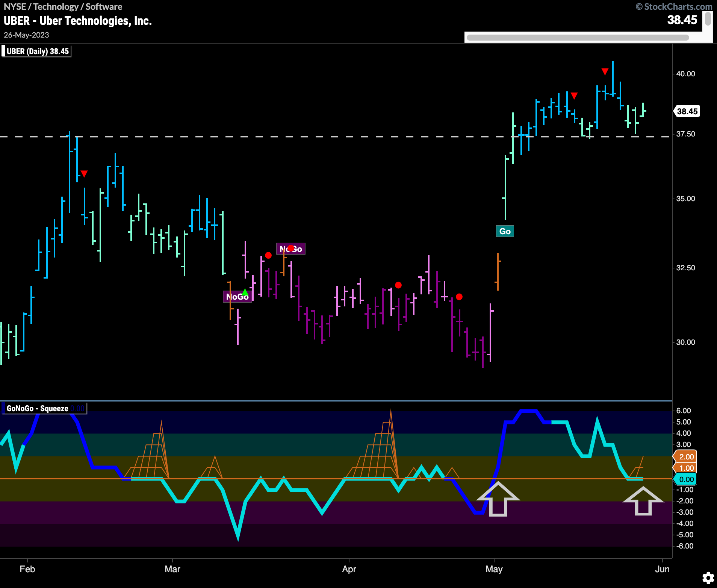Image resolution: width=717 pixels, height=588 pixels.
Task: Click the 30.00 price axis label
Action: 685,342
